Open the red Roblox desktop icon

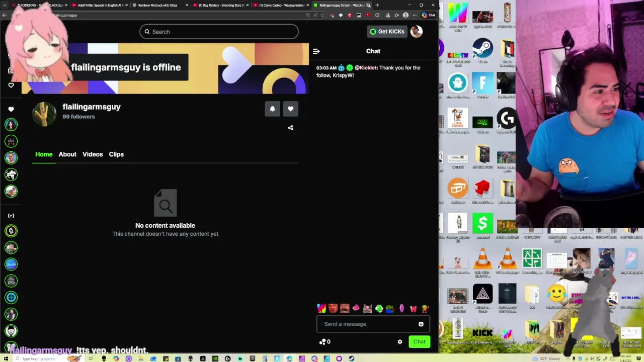click(x=482, y=191)
